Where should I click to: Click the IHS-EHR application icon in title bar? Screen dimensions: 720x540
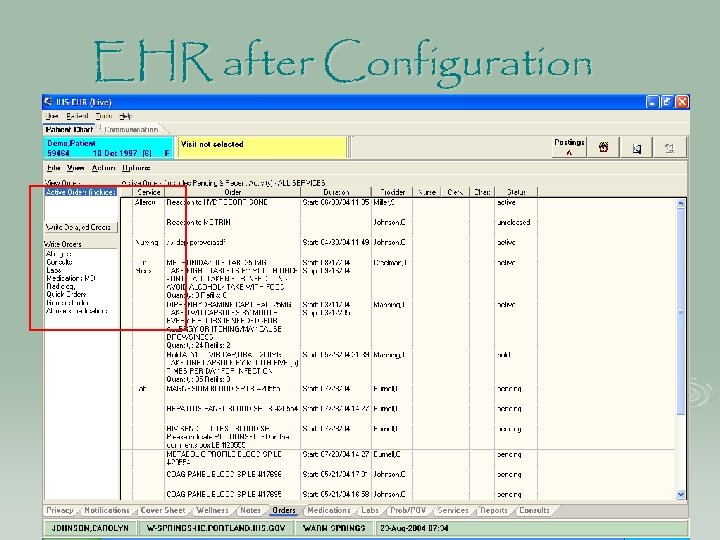[x=48, y=101]
